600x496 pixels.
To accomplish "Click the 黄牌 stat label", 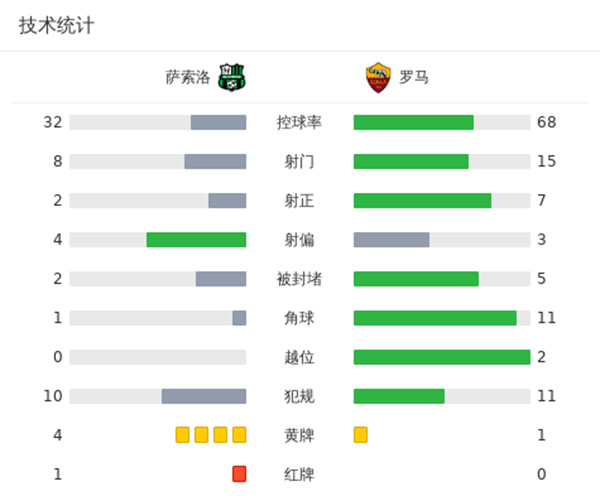I will click(x=299, y=434).
